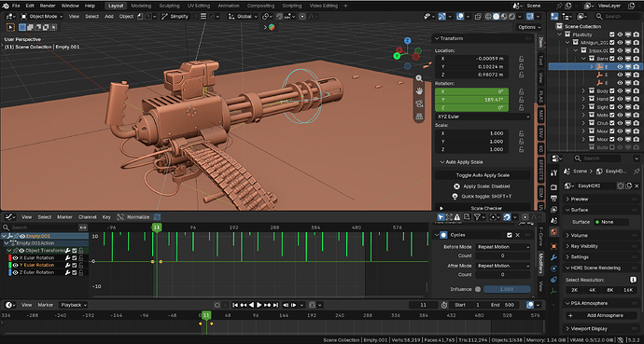Image resolution: width=644 pixels, height=344 pixels.
Task: Click the pan hand viewport gizmo
Action: 419,90
